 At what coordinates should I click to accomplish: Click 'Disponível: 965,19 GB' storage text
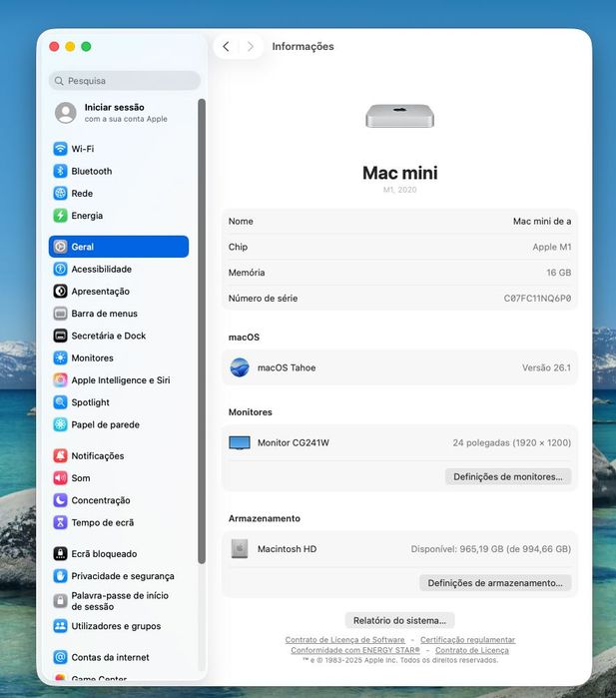456,549
